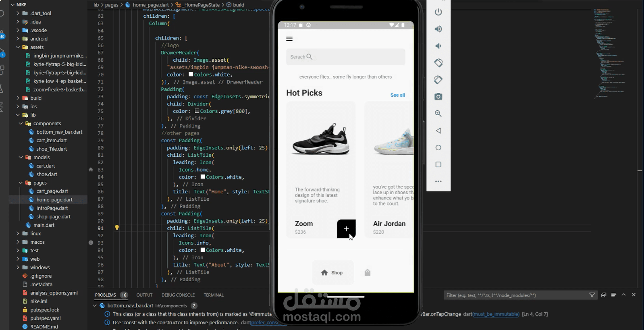Collapse the lib folder
644x330 pixels.
(x=18, y=115)
